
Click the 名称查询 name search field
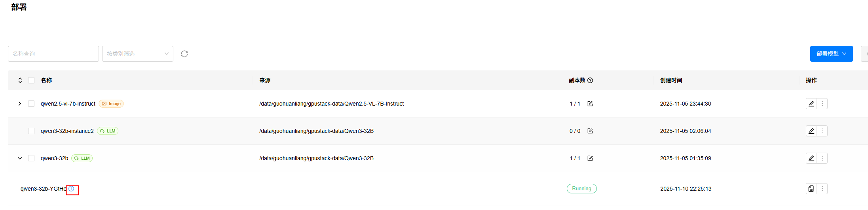pos(53,54)
